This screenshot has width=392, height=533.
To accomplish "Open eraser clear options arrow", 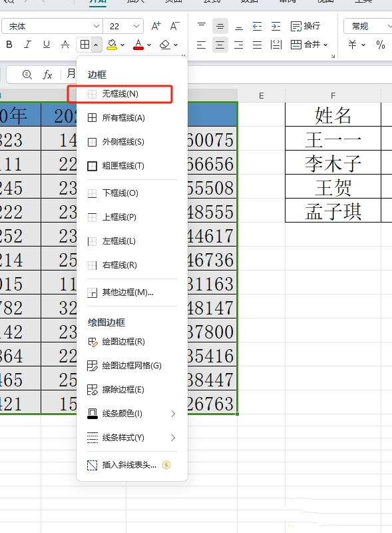I will pyautogui.click(x=176, y=45).
